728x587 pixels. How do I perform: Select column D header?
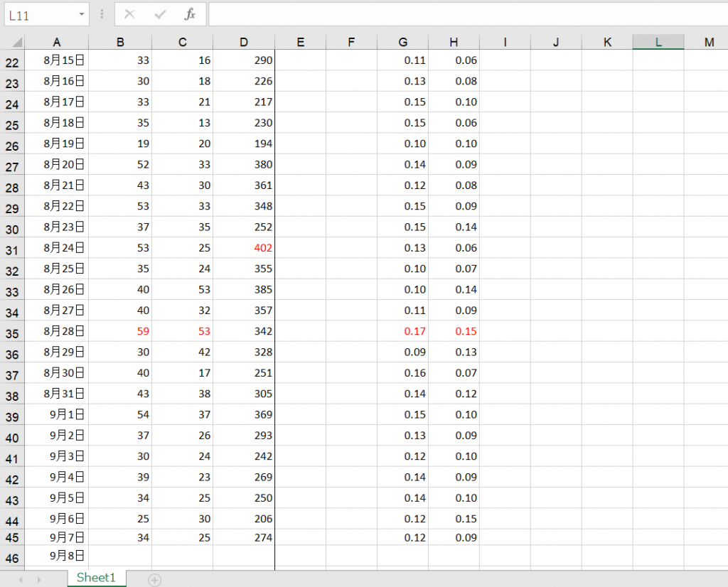244,42
